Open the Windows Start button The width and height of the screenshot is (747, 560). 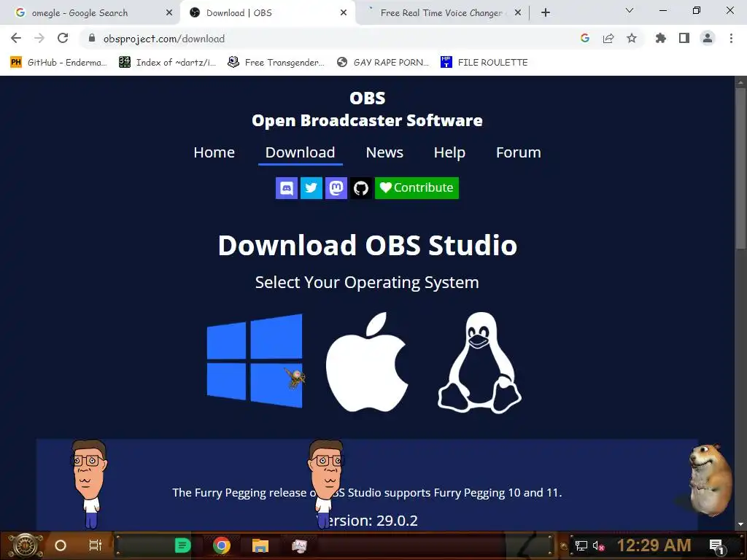tap(26, 545)
